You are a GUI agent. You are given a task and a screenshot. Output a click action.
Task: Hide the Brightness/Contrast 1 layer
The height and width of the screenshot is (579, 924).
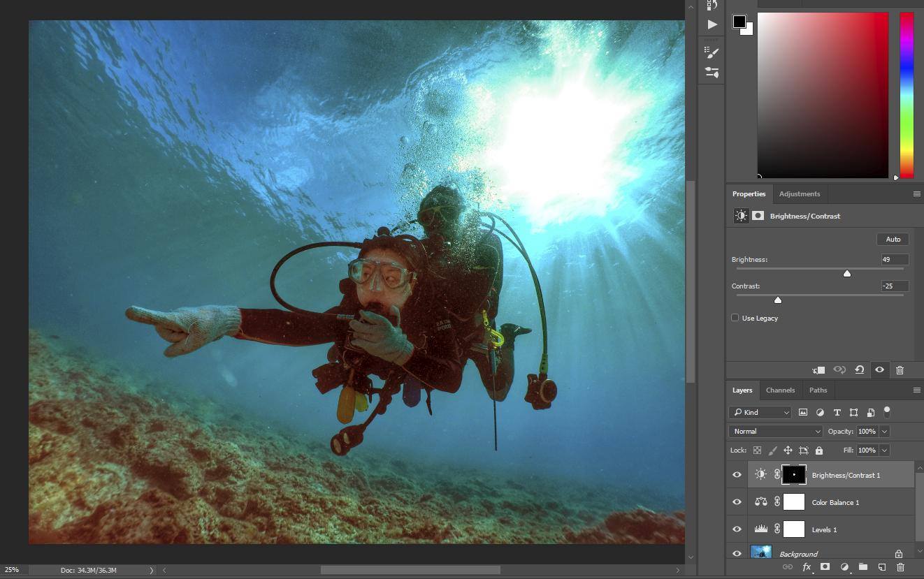(x=737, y=475)
